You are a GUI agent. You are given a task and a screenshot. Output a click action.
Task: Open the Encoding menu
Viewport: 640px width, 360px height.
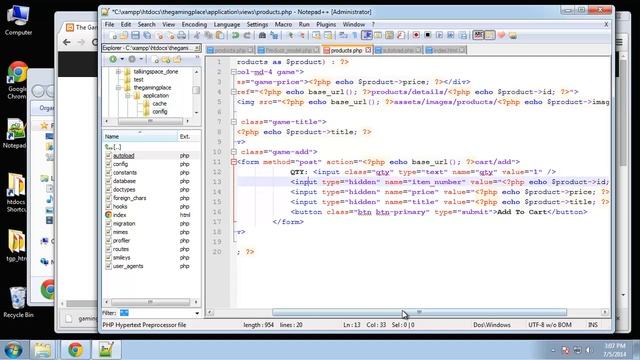194,24
